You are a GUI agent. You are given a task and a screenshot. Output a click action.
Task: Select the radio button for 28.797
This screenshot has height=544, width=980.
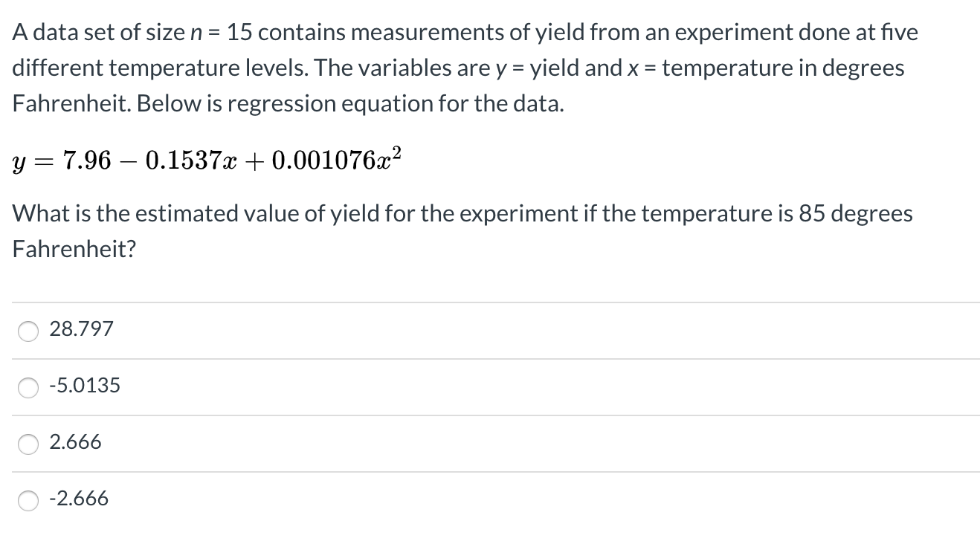(x=28, y=331)
